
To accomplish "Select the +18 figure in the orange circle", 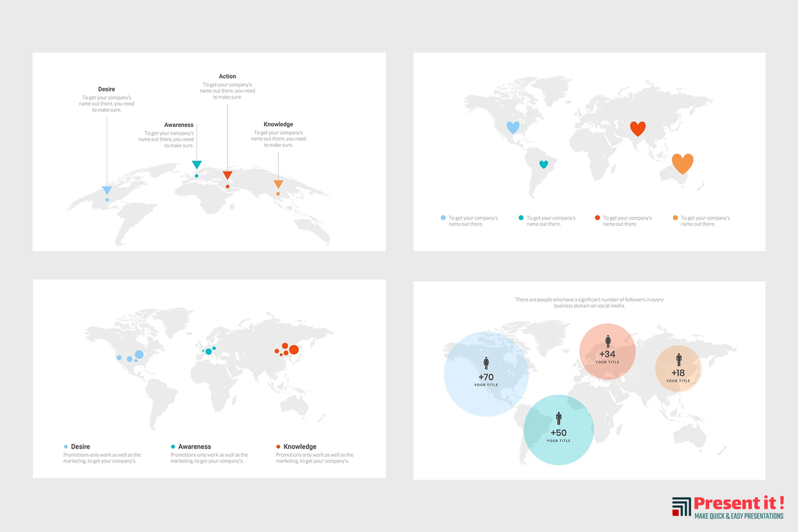I will (678, 373).
